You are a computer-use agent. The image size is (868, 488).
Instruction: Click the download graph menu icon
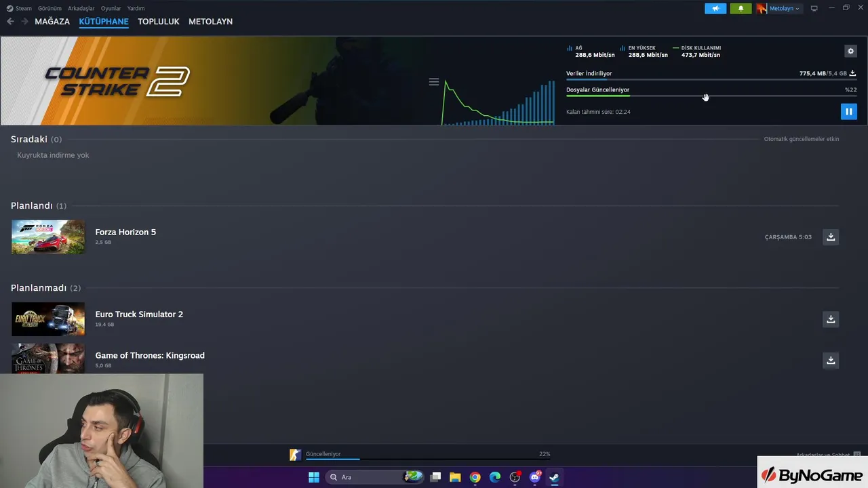pyautogui.click(x=434, y=82)
